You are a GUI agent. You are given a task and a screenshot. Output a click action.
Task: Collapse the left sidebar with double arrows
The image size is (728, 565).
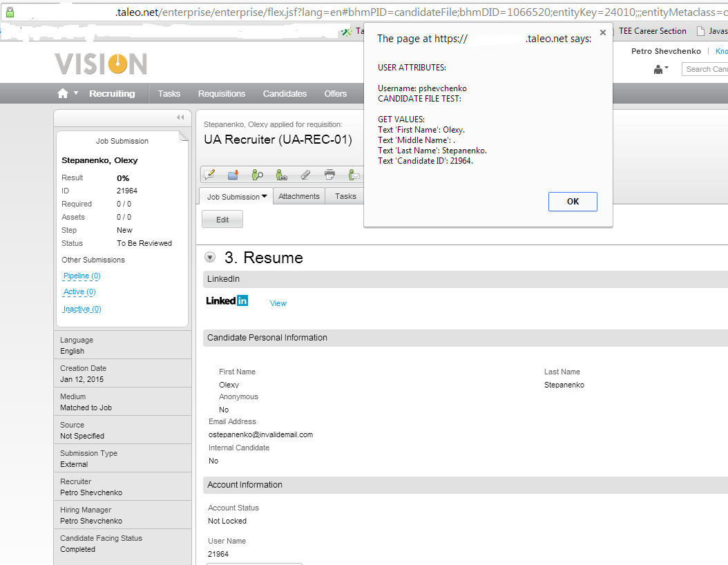[x=180, y=117]
